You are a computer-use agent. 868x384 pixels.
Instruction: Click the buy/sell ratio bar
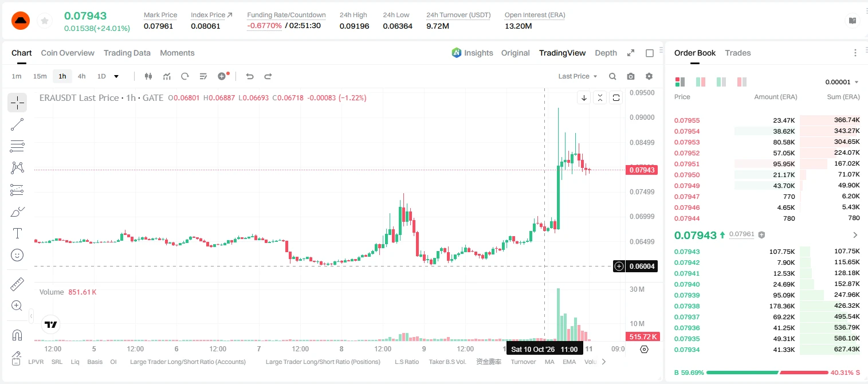click(767, 373)
